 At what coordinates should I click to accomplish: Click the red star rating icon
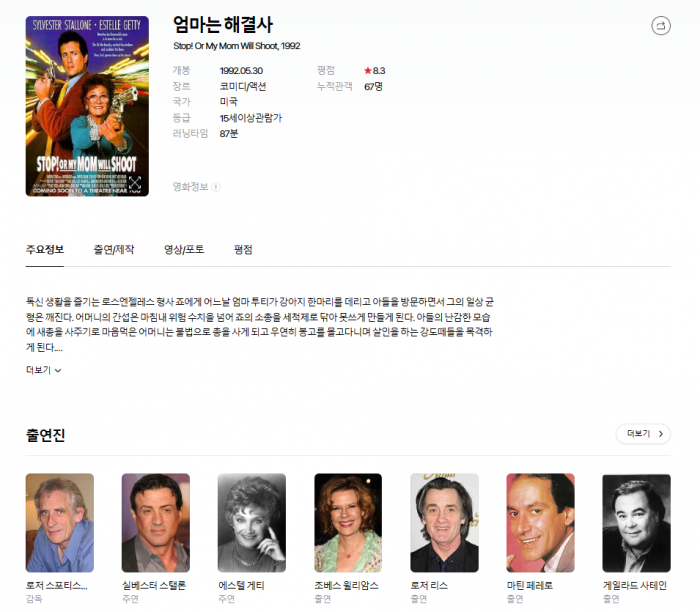point(368,71)
